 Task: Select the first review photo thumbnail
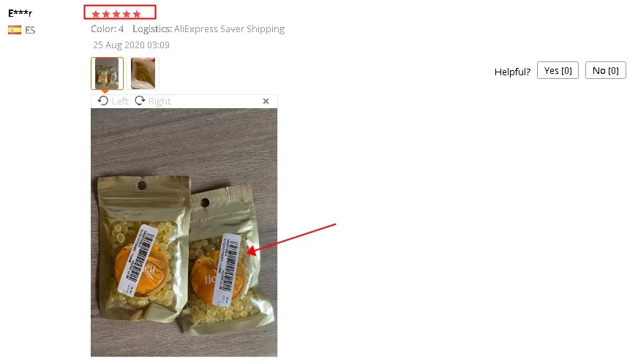click(107, 73)
